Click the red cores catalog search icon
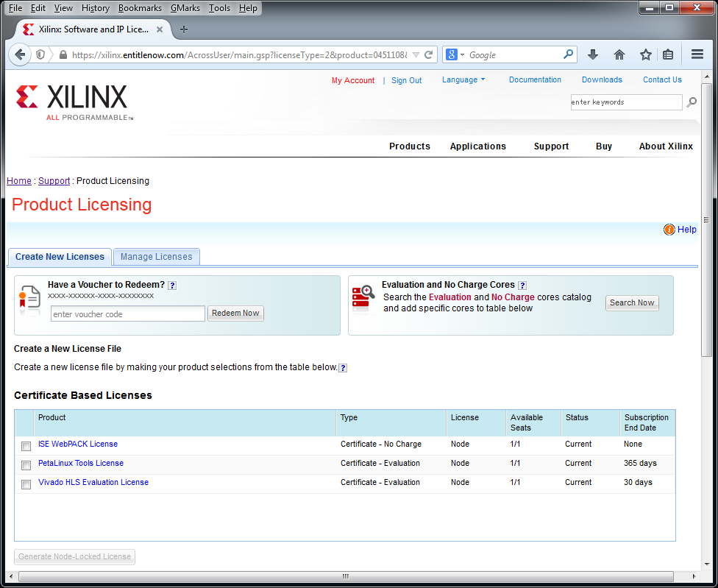Viewport: 718px width, 588px height. [x=363, y=297]
